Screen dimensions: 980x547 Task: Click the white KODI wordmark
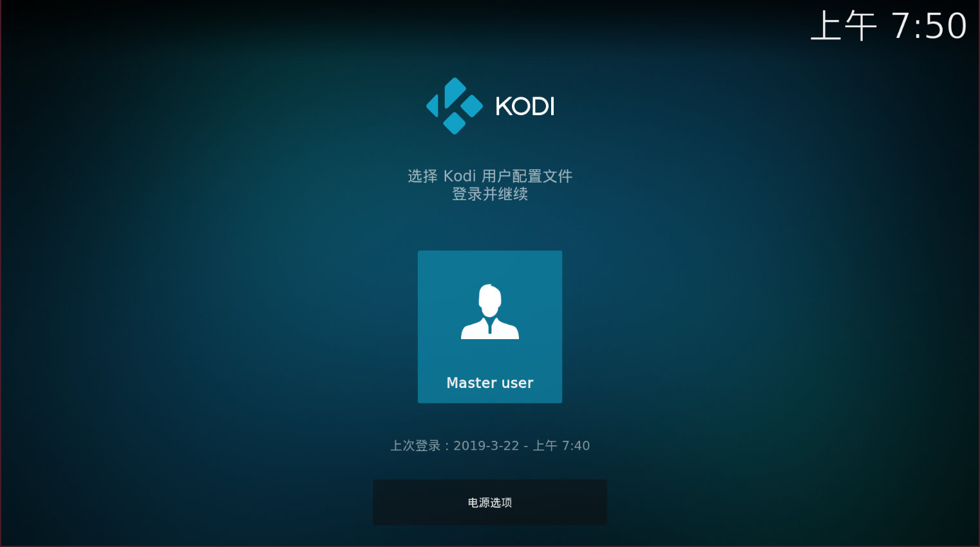pos(525,106)
